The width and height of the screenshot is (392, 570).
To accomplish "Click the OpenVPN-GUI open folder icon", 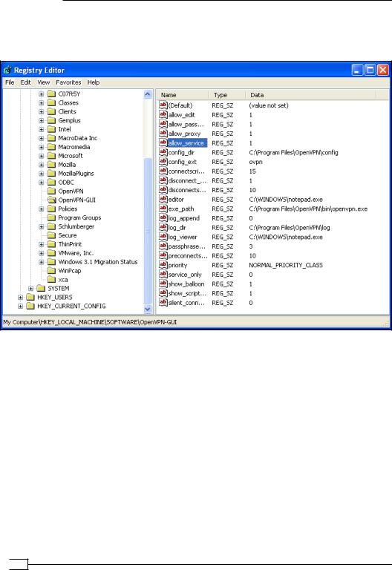I will tap(52, 200).
